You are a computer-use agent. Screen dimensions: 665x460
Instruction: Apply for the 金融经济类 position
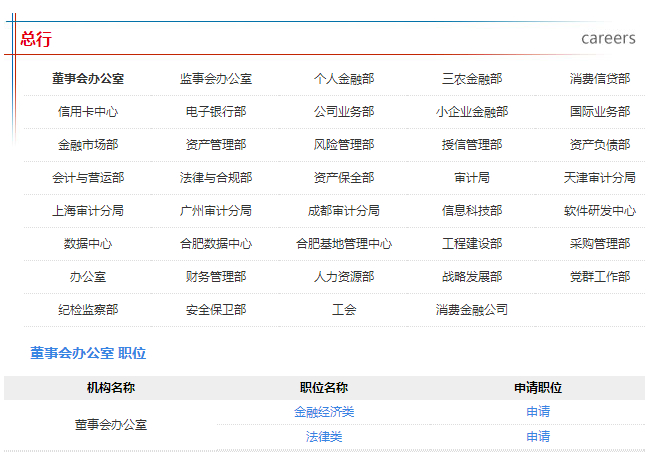tap(538, 411)
